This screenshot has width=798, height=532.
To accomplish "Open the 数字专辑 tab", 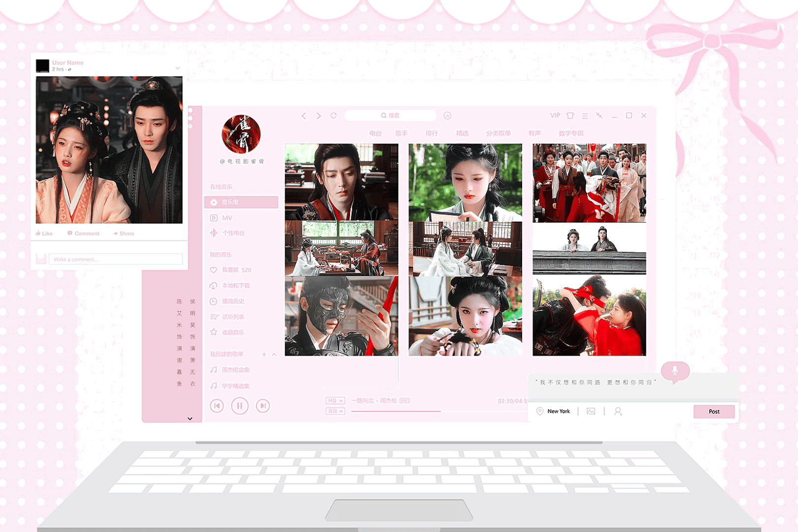I will (571, 133).
